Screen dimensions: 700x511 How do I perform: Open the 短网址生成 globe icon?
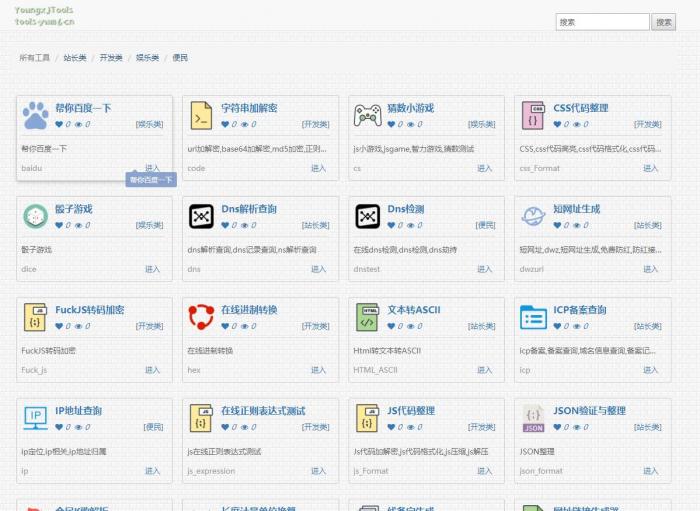click(x=533, y=216)
